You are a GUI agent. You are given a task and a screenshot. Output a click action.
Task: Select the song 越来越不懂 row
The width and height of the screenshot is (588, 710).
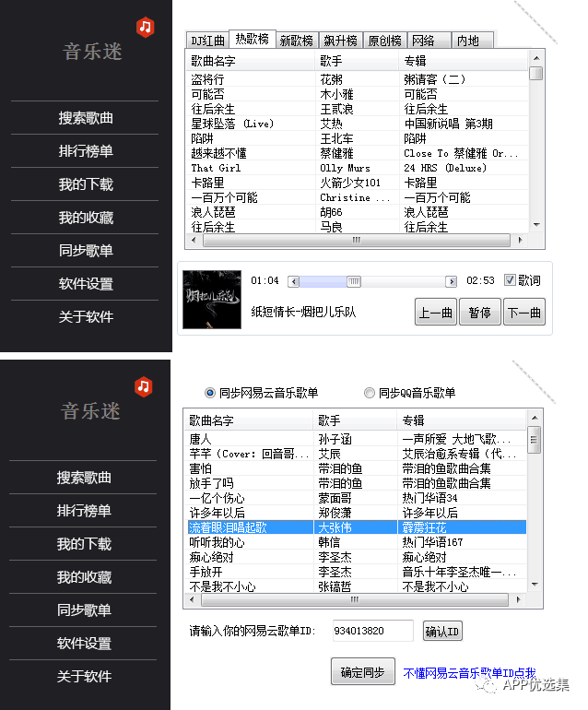[358, 153]
